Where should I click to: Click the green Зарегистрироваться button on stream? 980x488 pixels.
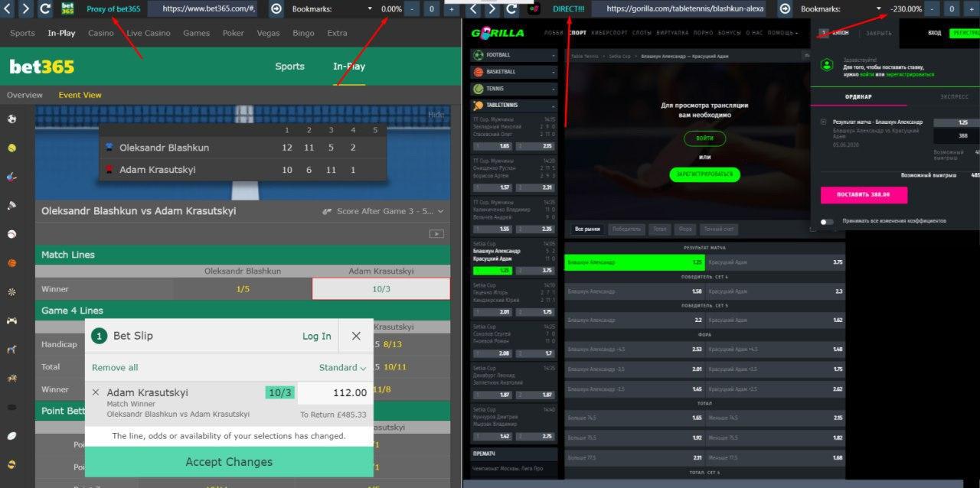click(x=704, y=174)
